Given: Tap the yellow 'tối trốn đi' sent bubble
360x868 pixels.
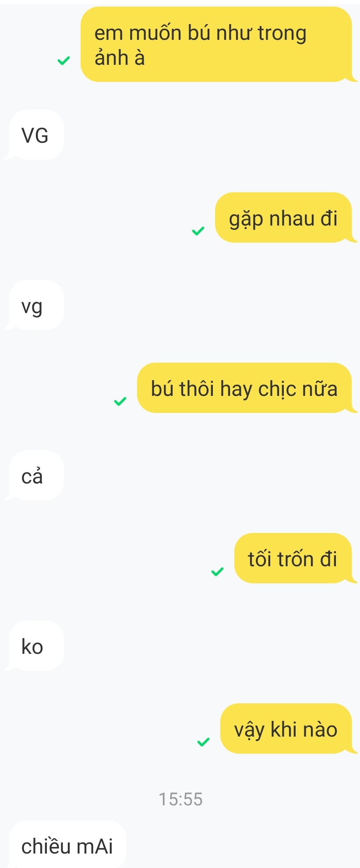Looking at the screenshot, I should (293, 558).
